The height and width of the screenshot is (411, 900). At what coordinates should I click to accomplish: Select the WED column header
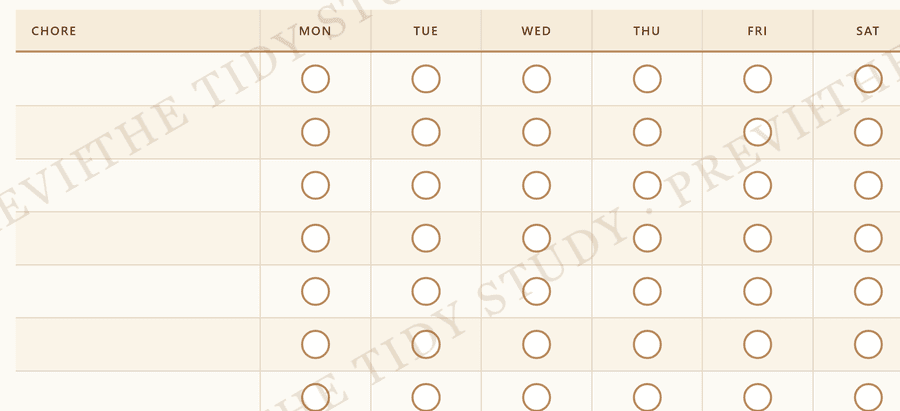(x=536, y=30)
